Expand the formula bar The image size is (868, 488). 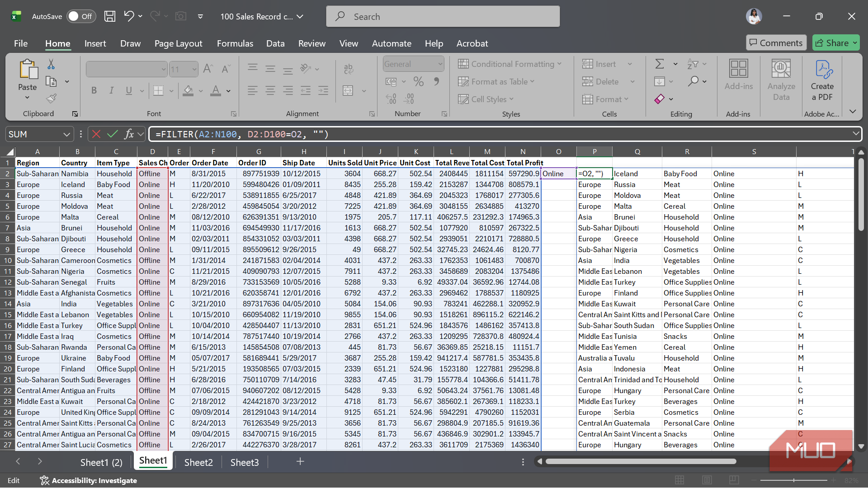click(856, 134)
